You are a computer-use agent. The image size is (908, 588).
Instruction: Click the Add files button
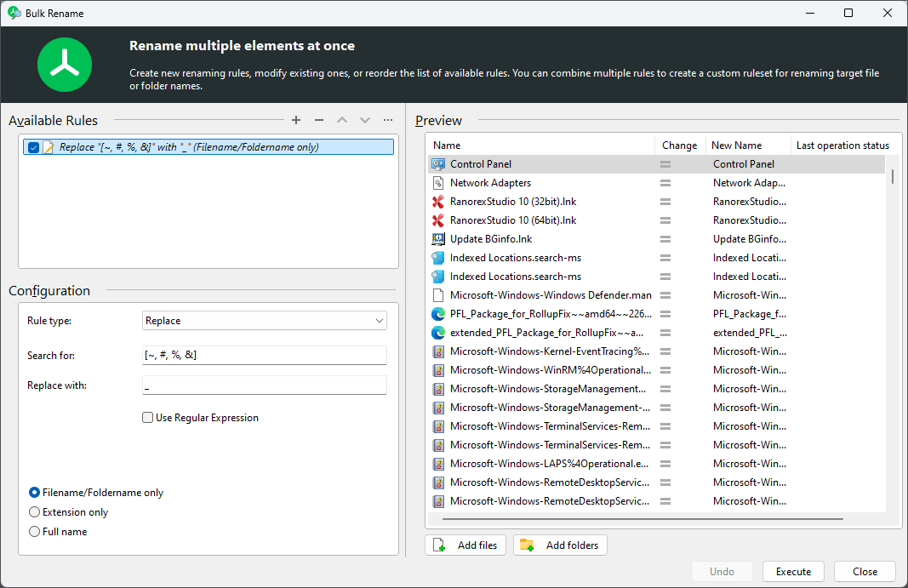click(x=465, y=545)
